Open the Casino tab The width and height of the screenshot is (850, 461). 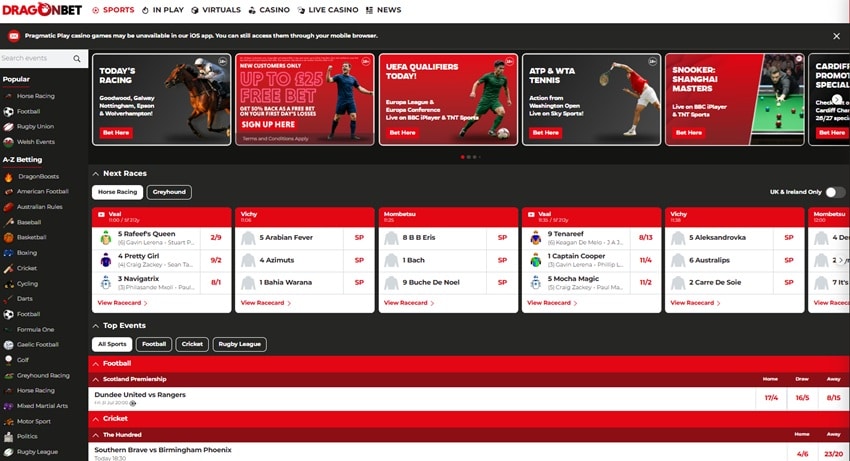tap(269, 10)
